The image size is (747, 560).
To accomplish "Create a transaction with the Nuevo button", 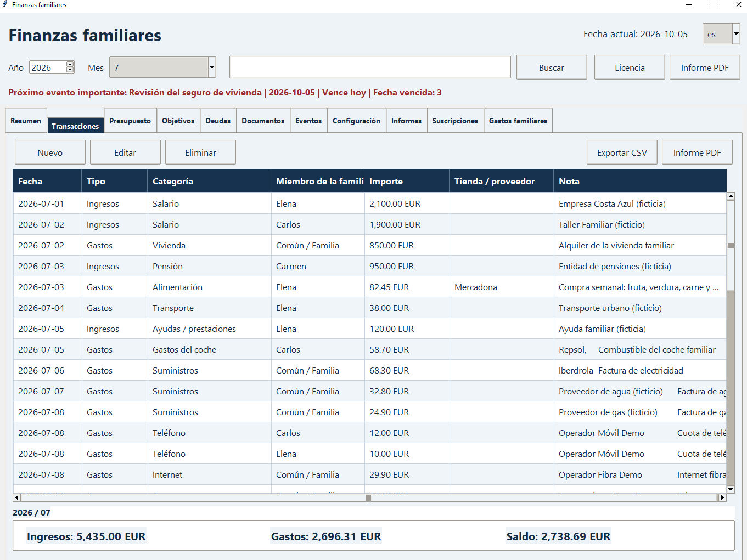I will coord(50,152).
